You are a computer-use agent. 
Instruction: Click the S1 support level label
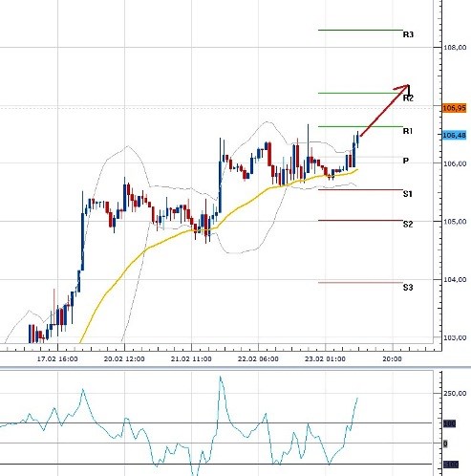point(408,194)
